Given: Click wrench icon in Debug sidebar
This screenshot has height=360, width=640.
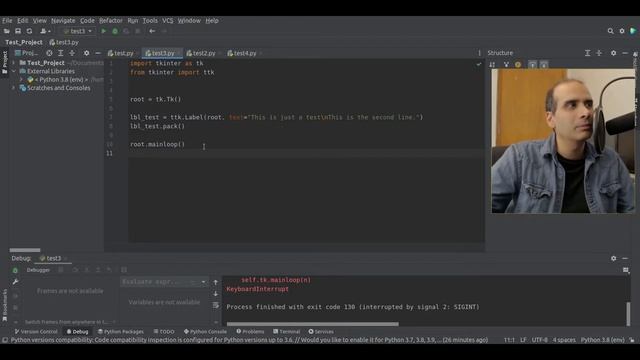Looking at the screenshot, I should (x=15, y=282).
